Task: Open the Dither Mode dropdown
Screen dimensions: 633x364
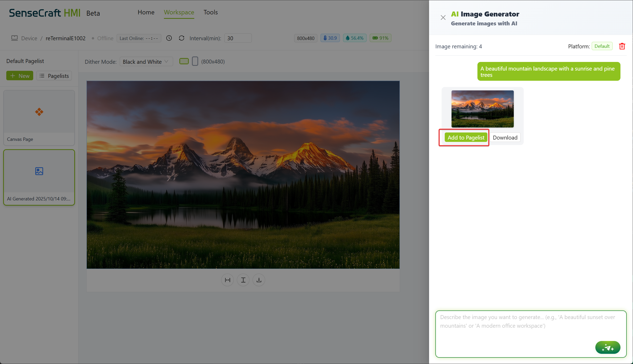Action: pos(146,62)
